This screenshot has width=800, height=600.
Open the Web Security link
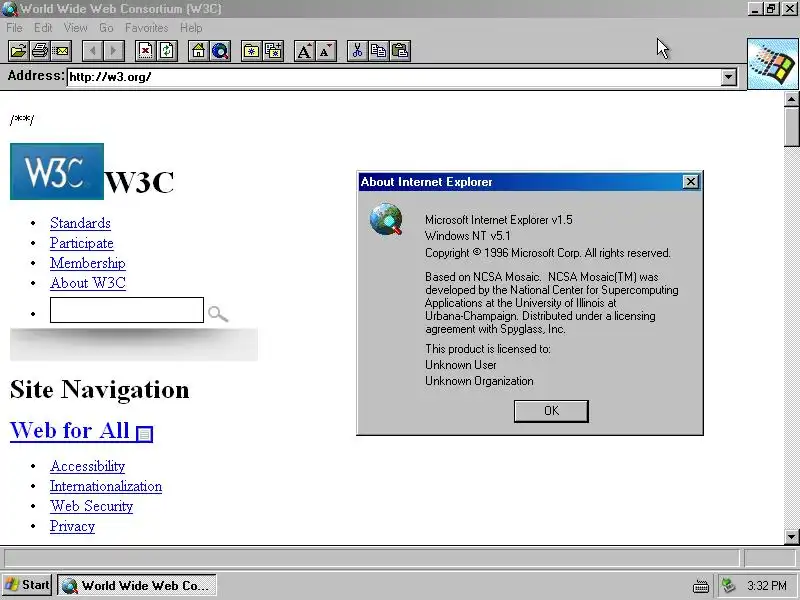coord(91,506)
